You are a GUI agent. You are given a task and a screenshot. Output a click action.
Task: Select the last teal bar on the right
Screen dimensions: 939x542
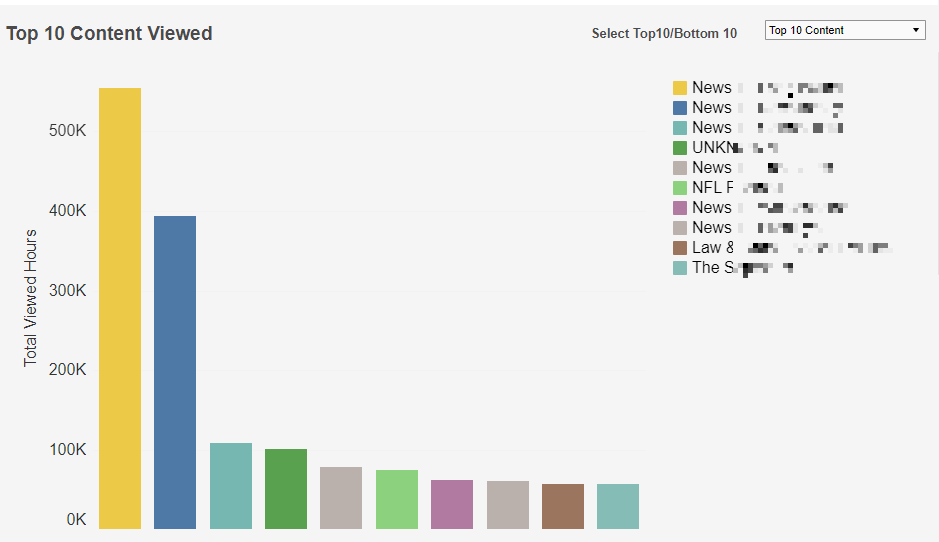point(618,506)
